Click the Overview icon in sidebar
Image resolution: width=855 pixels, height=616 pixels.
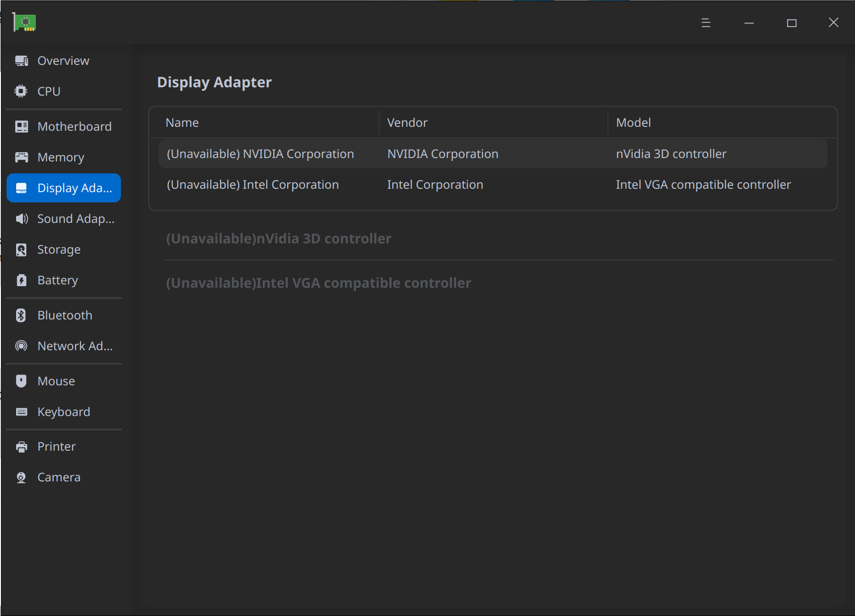(21, 60)
